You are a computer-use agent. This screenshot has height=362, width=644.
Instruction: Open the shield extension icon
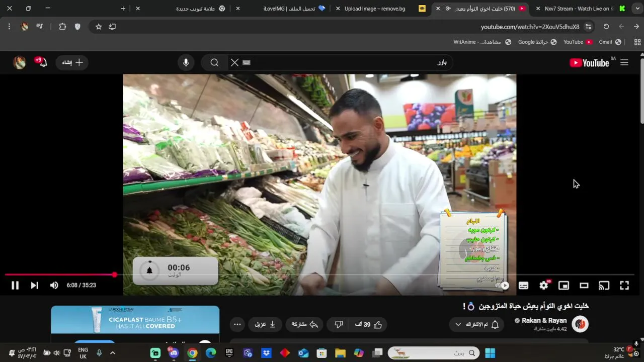[77, 27]
